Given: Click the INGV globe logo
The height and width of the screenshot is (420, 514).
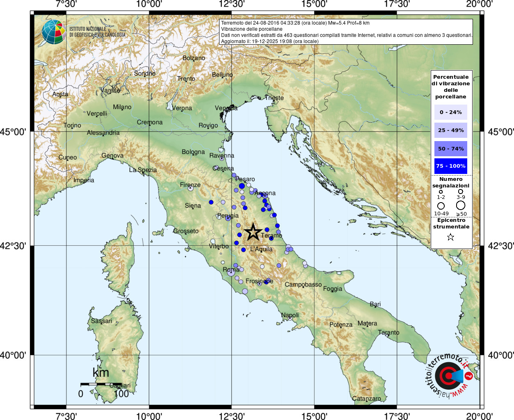Looking at the screenshot, I should (x=53, y=32).
